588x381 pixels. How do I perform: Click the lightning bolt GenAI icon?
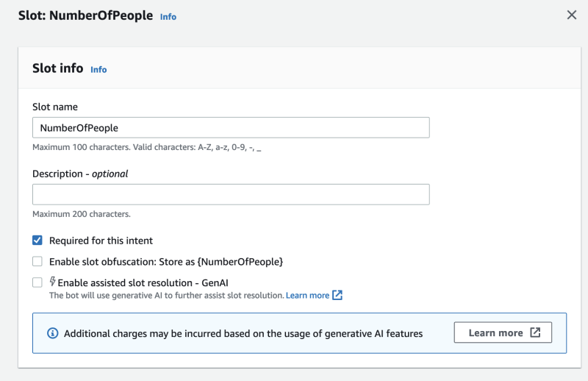(x=53, y=281)
